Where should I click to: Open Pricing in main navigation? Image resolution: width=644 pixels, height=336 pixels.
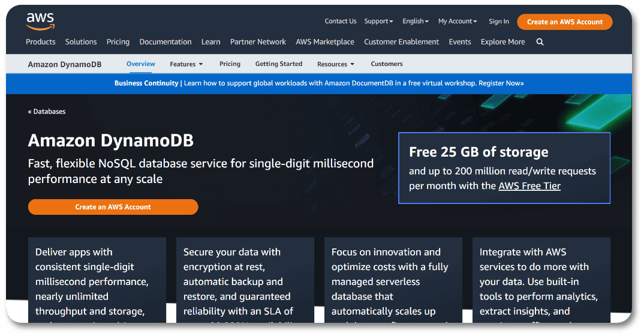[x=118, y=42]
